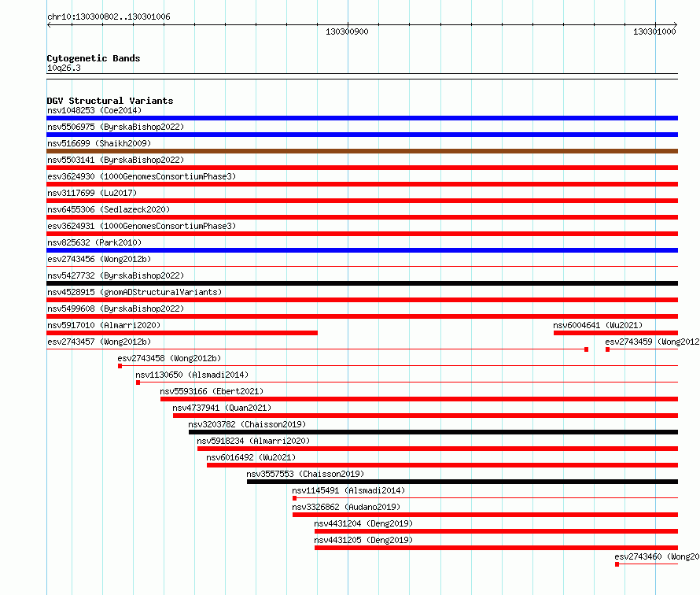Click the red bar for nsv3326862
Image resolution: width=700 pixels, height=595 pixels.
pyautogui.click(x=485, y=515)
